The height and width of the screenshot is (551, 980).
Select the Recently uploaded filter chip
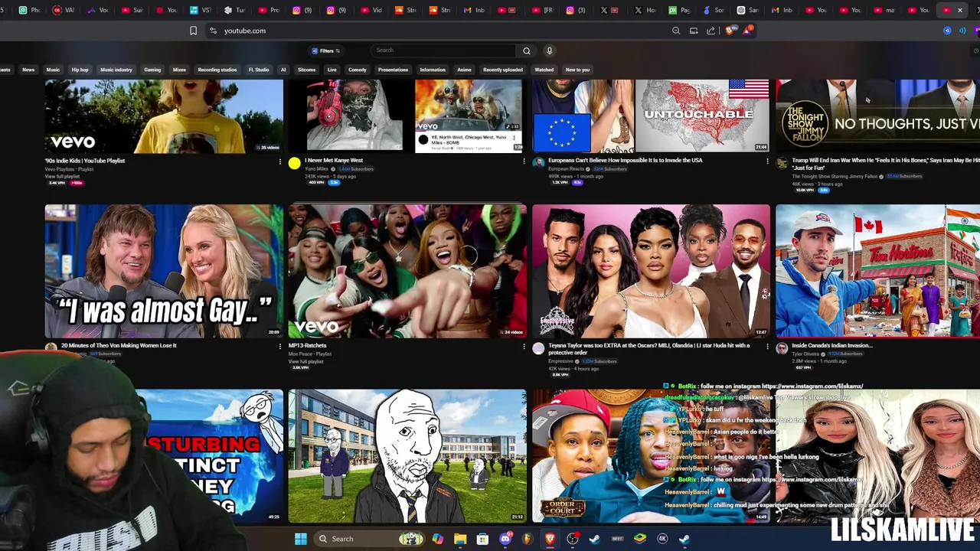(x=503, y=70)
